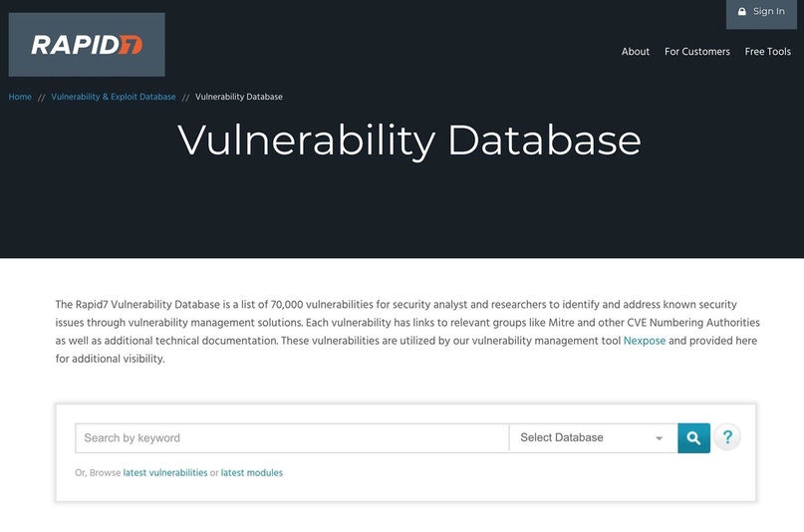Click the 'Or, Browse' text under search

click(x=98, y=473)
